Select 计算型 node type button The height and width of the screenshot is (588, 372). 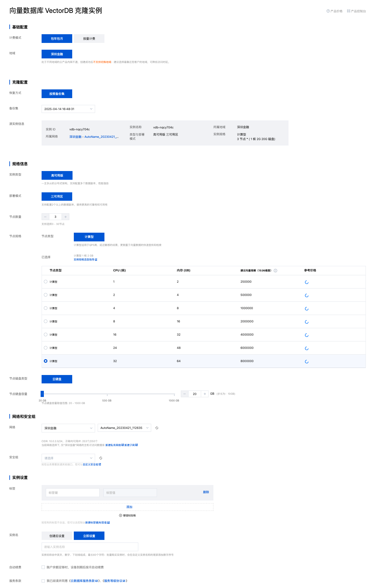pos(89,237)
